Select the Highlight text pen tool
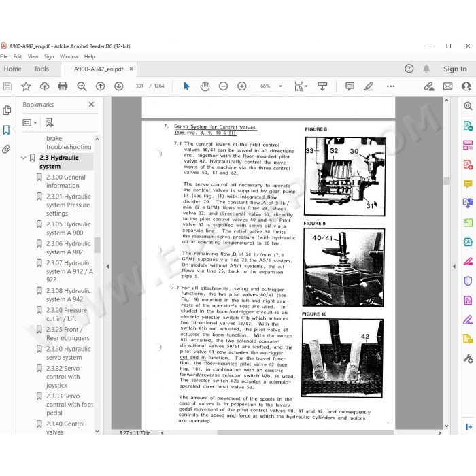The height and width of the screenshot is (476, 476). (369, 86)
